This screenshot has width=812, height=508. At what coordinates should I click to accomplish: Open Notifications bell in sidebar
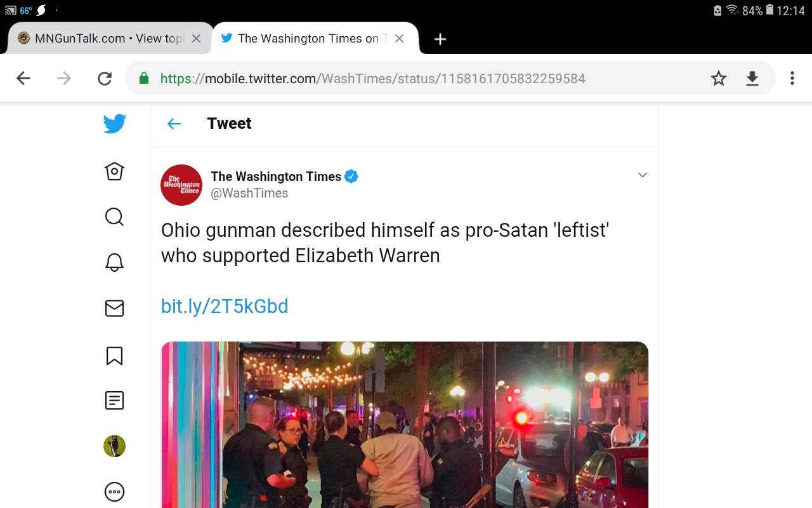click(x=114, y=262)
